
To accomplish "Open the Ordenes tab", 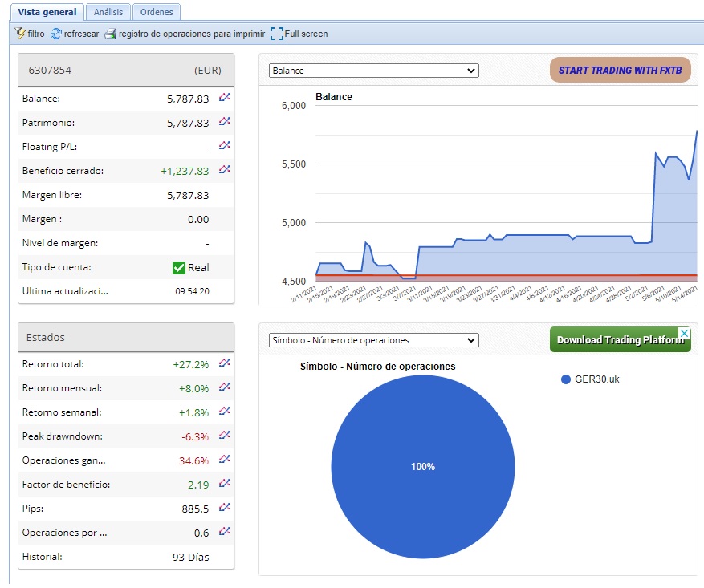I will coord(156,12).
